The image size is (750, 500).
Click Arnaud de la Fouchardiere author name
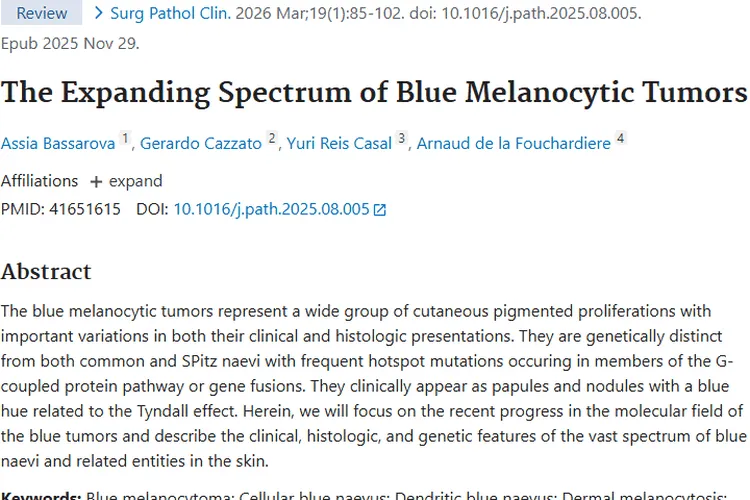pyautogui.click(x=513, y=143)
